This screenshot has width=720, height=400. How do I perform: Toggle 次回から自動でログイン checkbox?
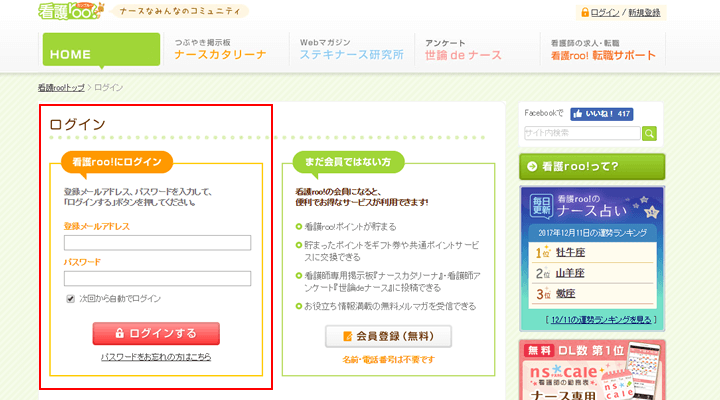click(x=70, y=299)
